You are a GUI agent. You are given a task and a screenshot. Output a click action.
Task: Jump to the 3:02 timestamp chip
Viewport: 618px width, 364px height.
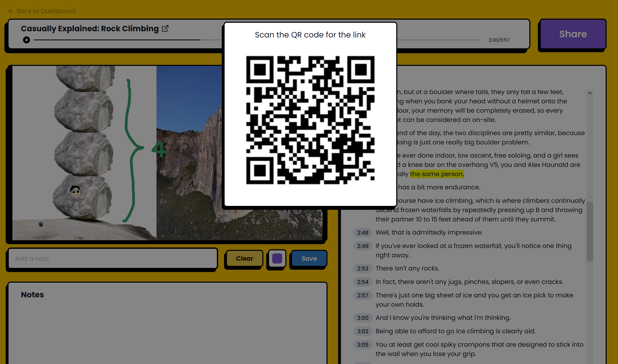363,331
